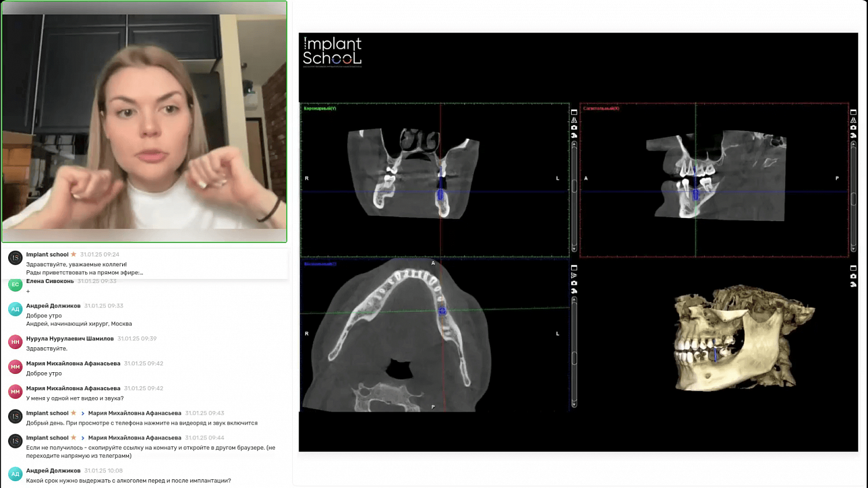Capture a snapshot of the coronal view
The image size is (868, 488).
tap(574, 128)
